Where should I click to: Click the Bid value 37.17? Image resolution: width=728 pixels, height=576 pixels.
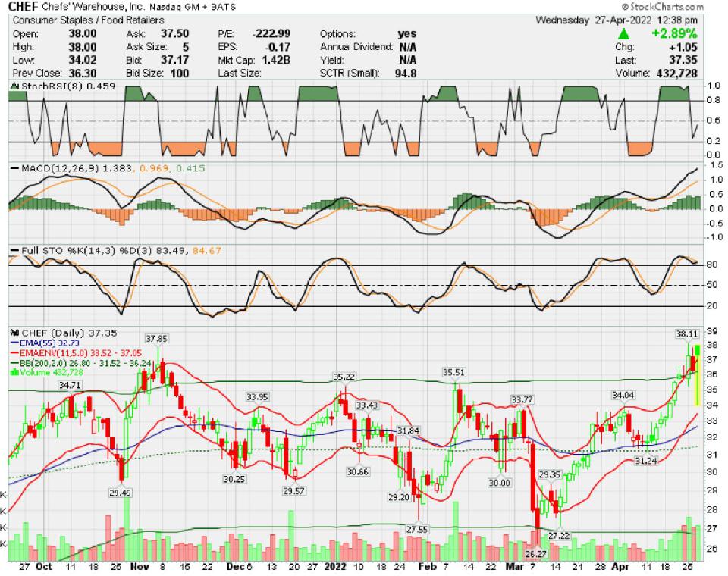coord(175,60)
